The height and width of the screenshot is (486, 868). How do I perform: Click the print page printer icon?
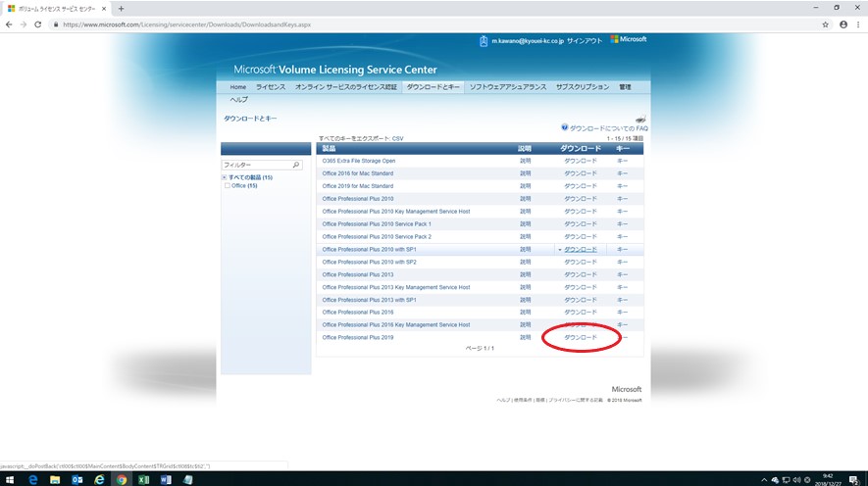[x=640, y=119]
